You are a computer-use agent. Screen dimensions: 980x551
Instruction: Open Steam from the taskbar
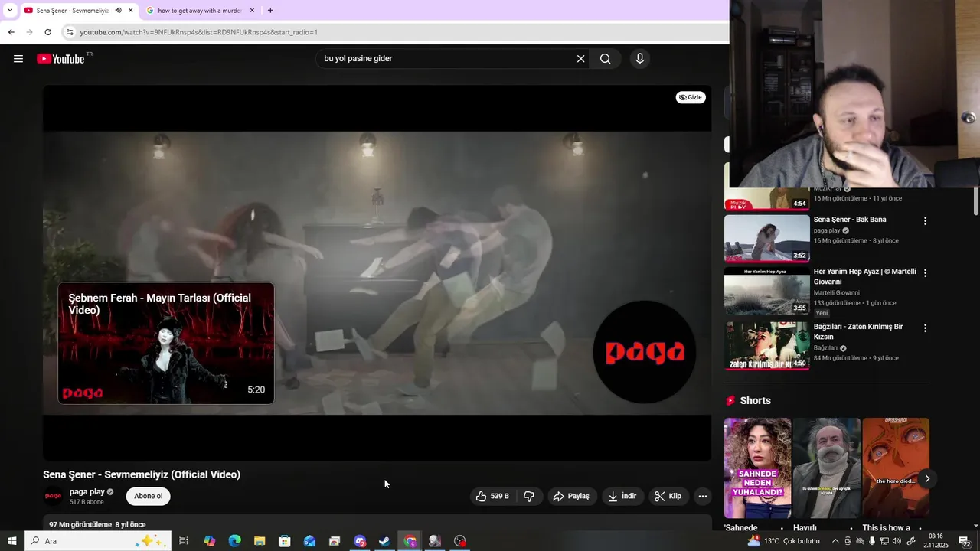click(385, 541)
